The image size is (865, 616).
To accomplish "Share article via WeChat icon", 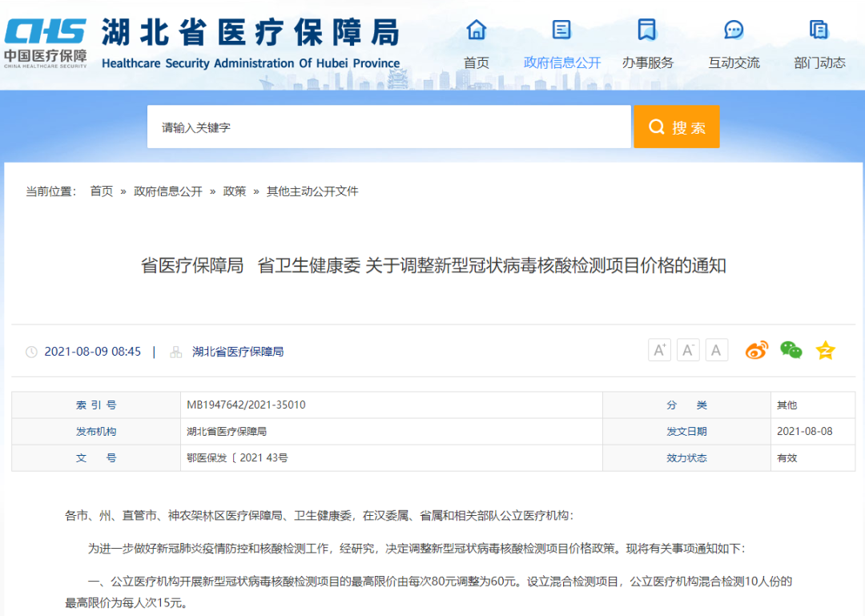I will [791, 350].
